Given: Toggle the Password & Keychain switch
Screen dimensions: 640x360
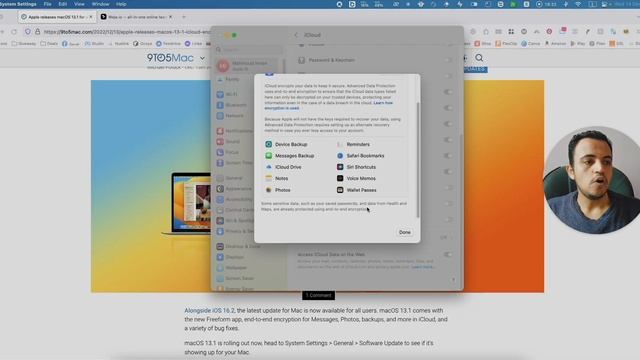Looking at the screenshot, I should coord(448,60).
